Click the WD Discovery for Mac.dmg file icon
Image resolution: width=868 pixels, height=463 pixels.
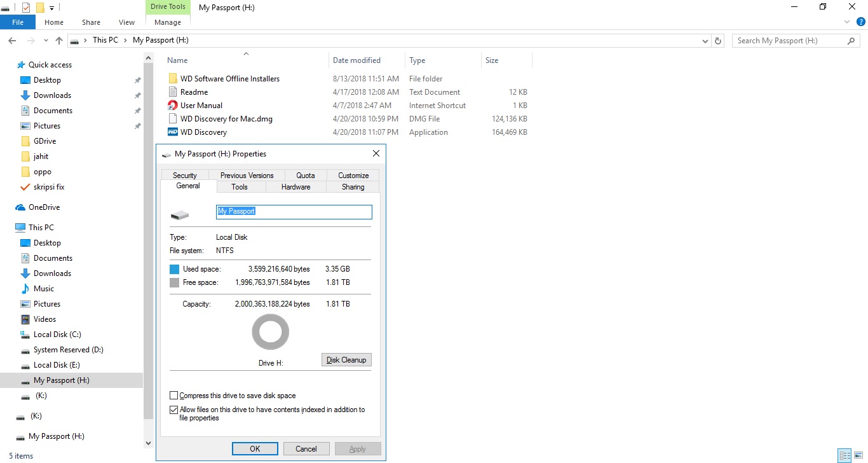173,119
